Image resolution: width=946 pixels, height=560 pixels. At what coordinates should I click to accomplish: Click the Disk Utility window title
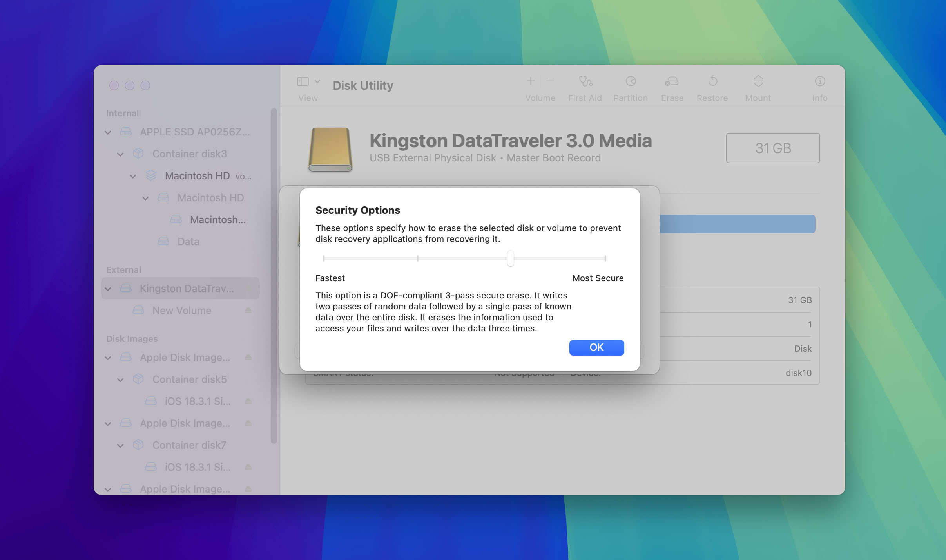tap(363, 85)
